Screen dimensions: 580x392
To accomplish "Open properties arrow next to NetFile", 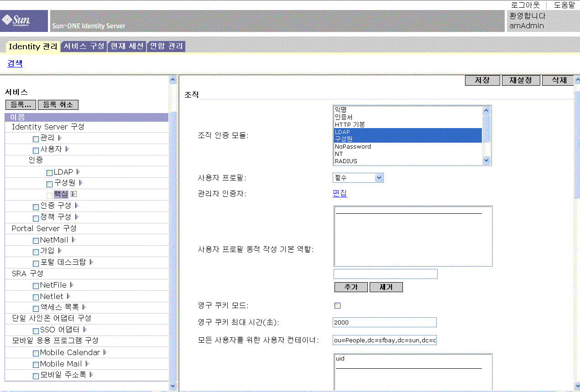I will click(72, 285).
